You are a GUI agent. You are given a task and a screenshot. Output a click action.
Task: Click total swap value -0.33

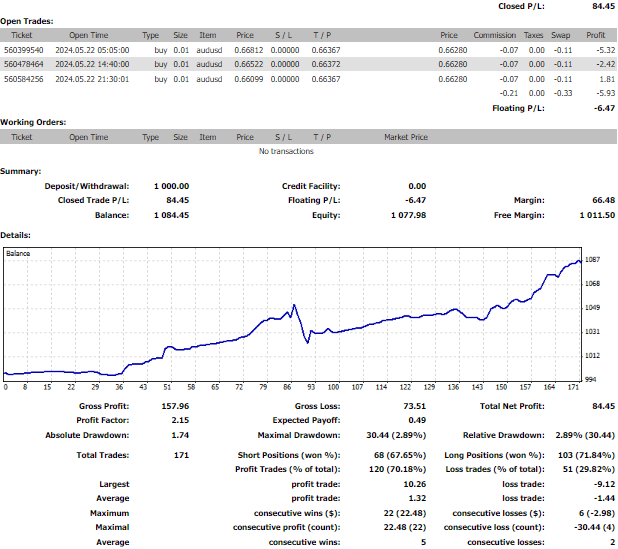(563, 93)
